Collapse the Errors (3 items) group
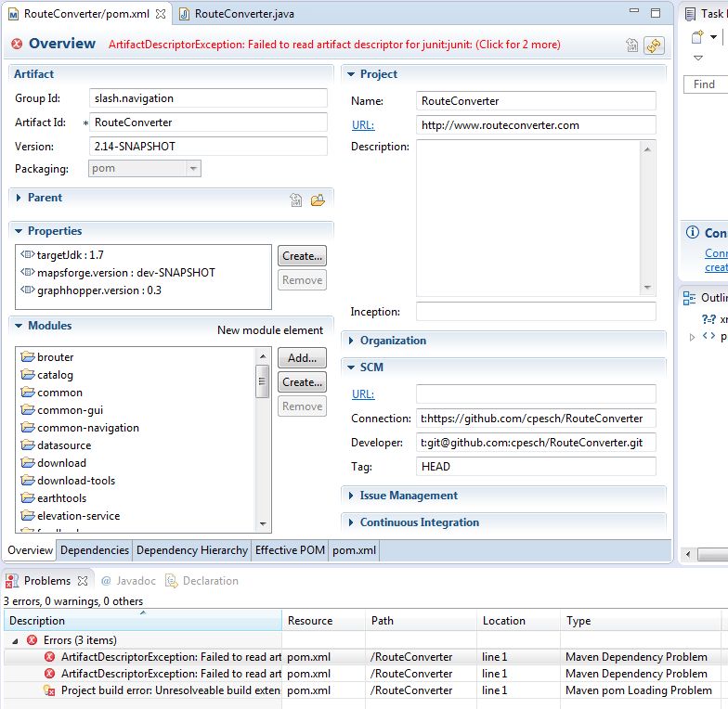 point(15,640)
